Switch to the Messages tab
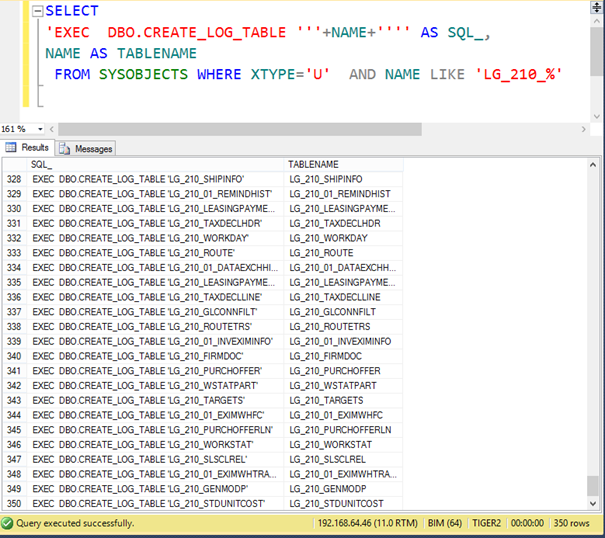 point(86,149)
